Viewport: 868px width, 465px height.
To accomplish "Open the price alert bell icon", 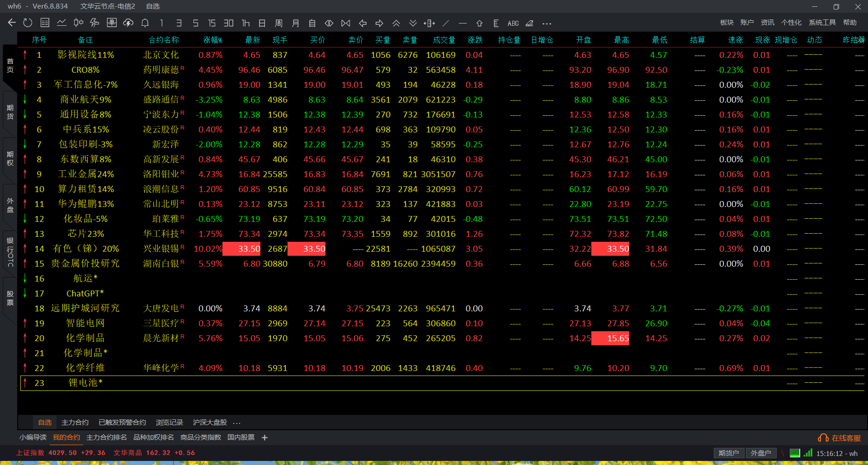I will point(145,23).
